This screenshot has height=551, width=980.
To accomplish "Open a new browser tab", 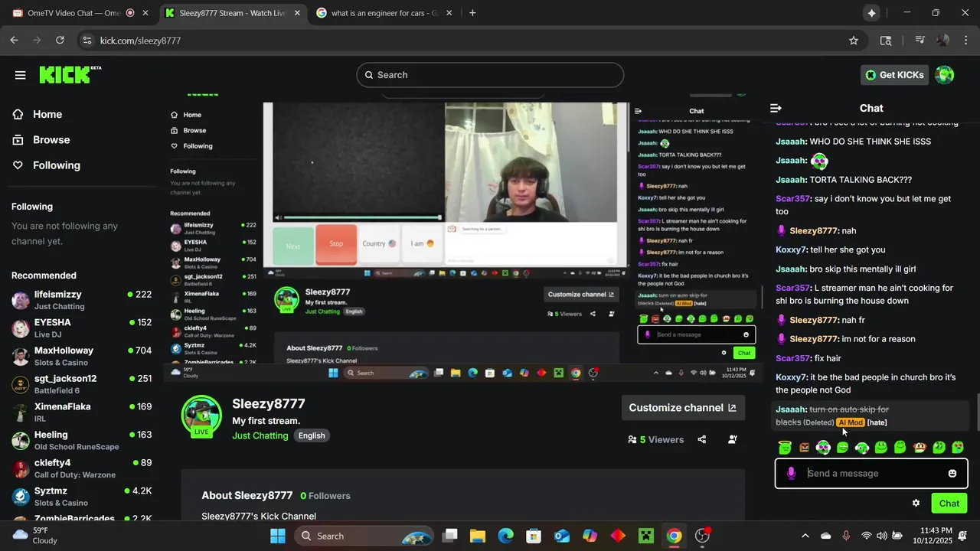I will point(472,13).
